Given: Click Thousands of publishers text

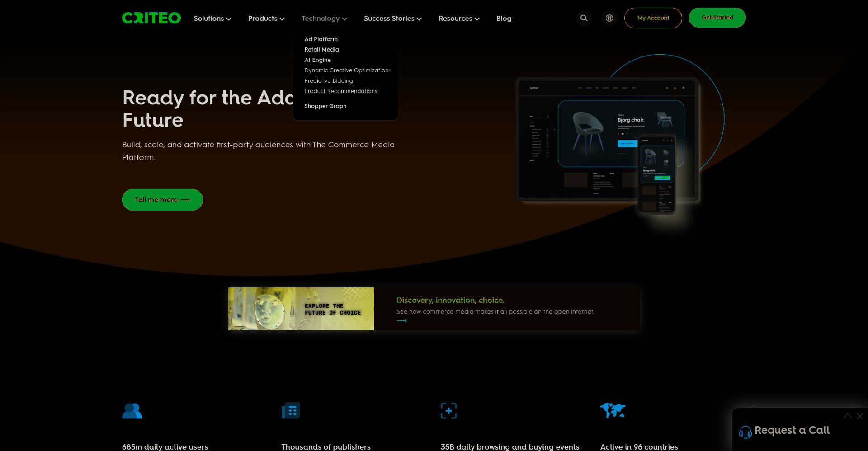Looking at the screenshot, I should click(x=326, y=447).
